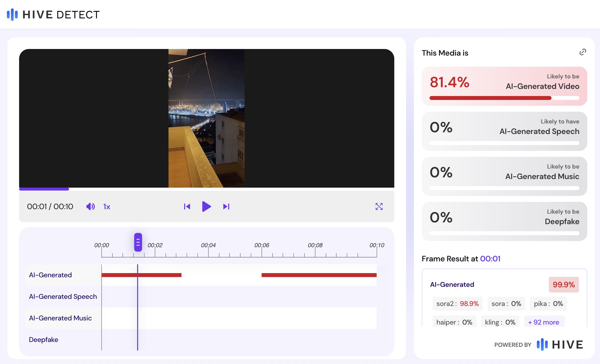Expand the + 92 more models
This screenshot has height=364, width=600.
(544, 322)
